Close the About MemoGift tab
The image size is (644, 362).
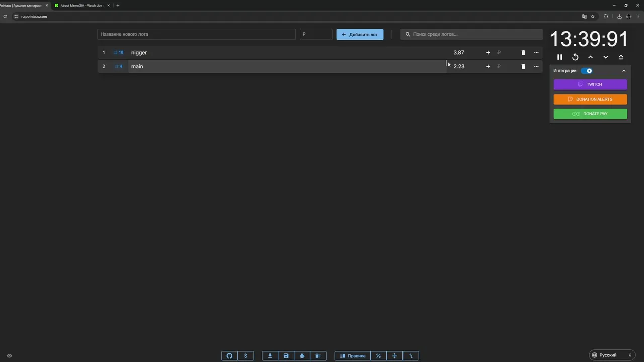(108, 5)
